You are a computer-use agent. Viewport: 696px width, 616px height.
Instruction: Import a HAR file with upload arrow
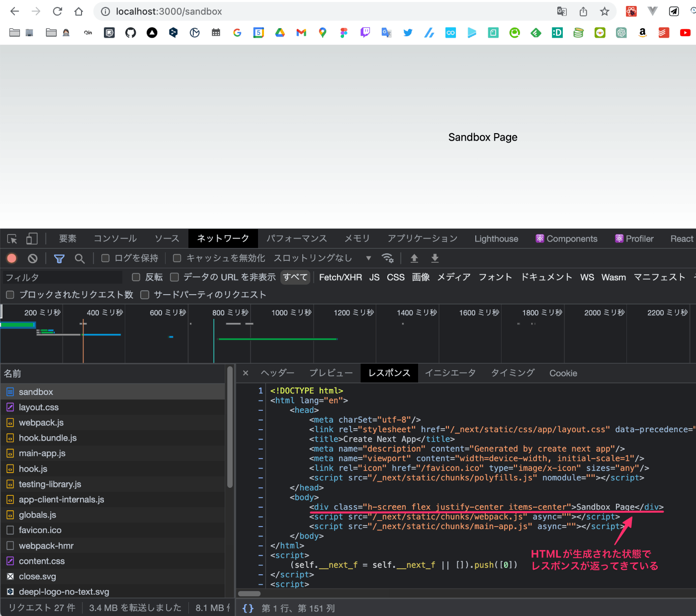tap(414, 258)
